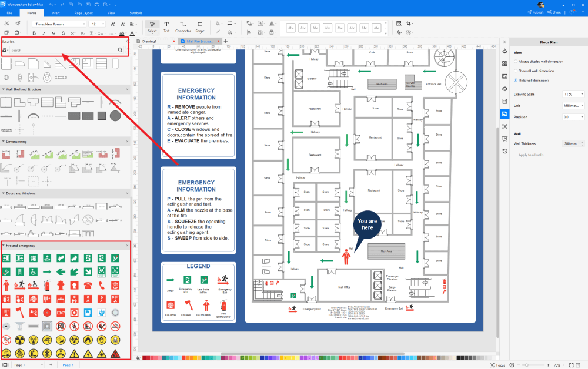Increase the font size
Image resolution: width=588 pixels, height=369 pixels.
coord(112,24)
